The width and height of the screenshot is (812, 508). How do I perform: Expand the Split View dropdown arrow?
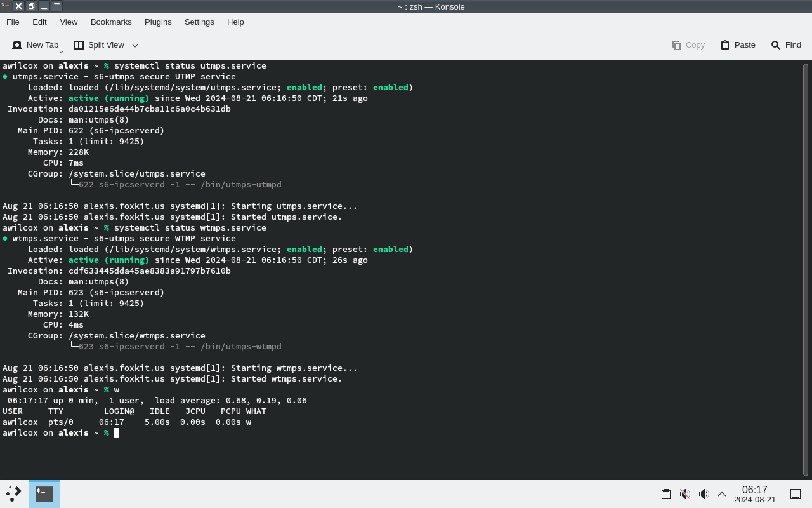[x=135, y=45]
